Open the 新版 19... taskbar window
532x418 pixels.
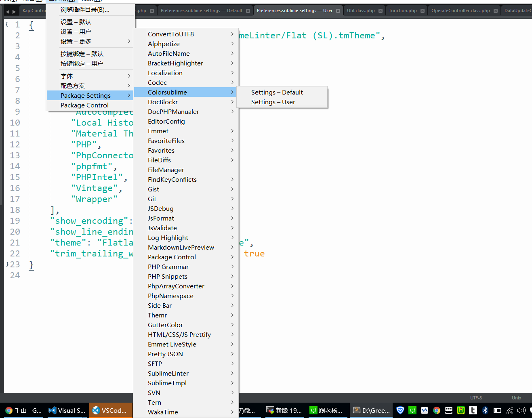click(284, 410)
